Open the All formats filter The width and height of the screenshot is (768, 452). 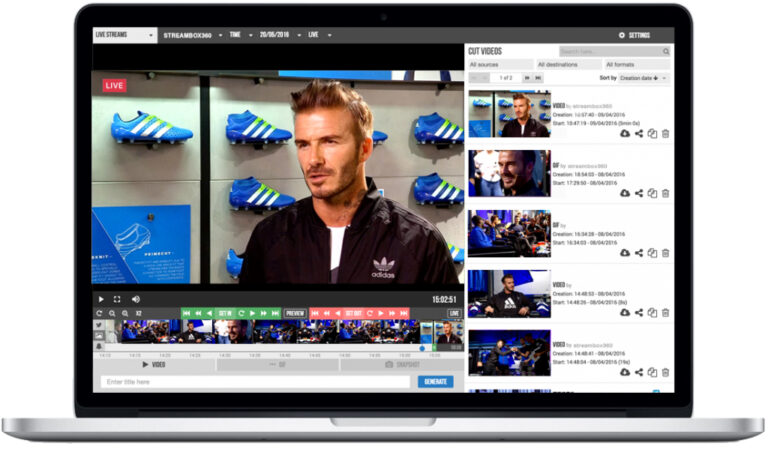(637, 65)
